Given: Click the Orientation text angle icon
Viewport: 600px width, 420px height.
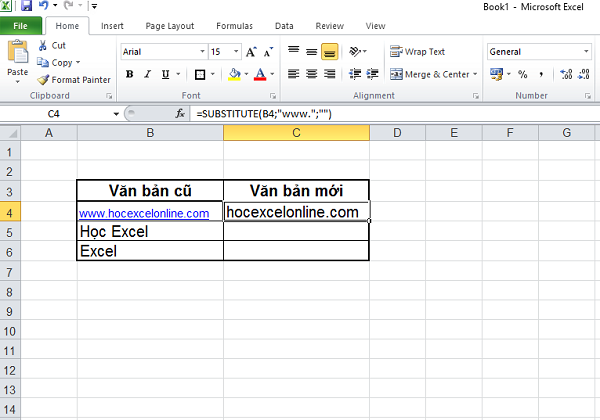Looking at the screenshot, I should pyautogui.click(x=355, y=51).
